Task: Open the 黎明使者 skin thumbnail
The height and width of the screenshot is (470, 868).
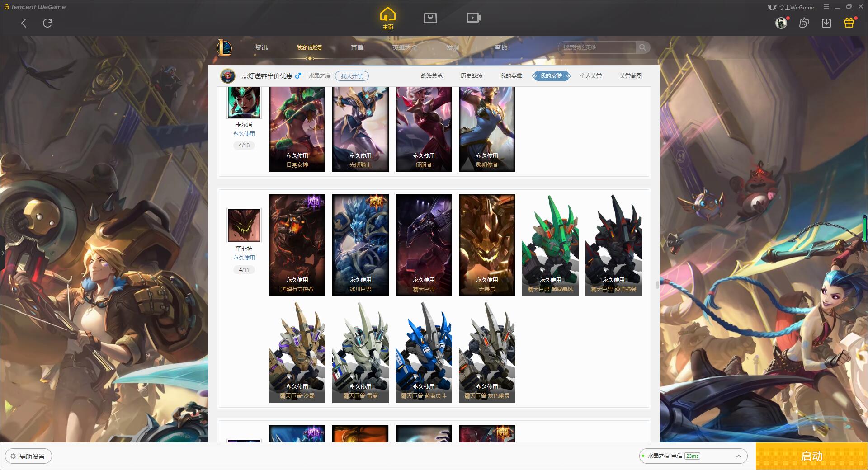Action: click(487, 129)
